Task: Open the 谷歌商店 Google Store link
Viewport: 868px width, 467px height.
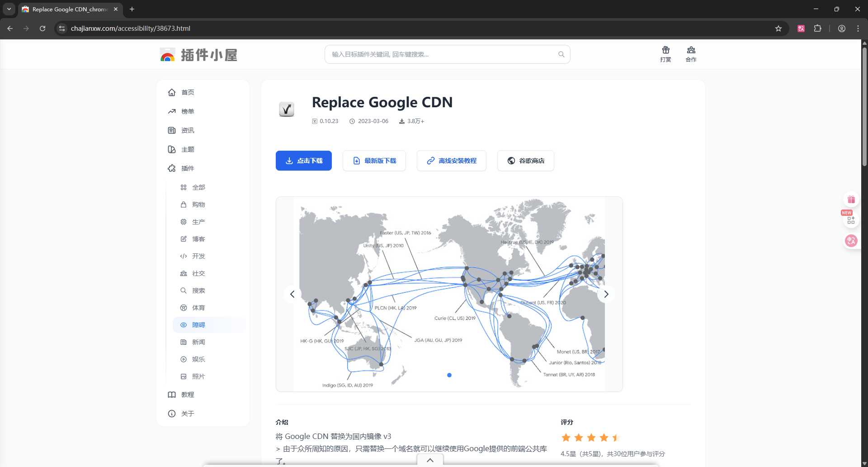Action: point(525,161)
